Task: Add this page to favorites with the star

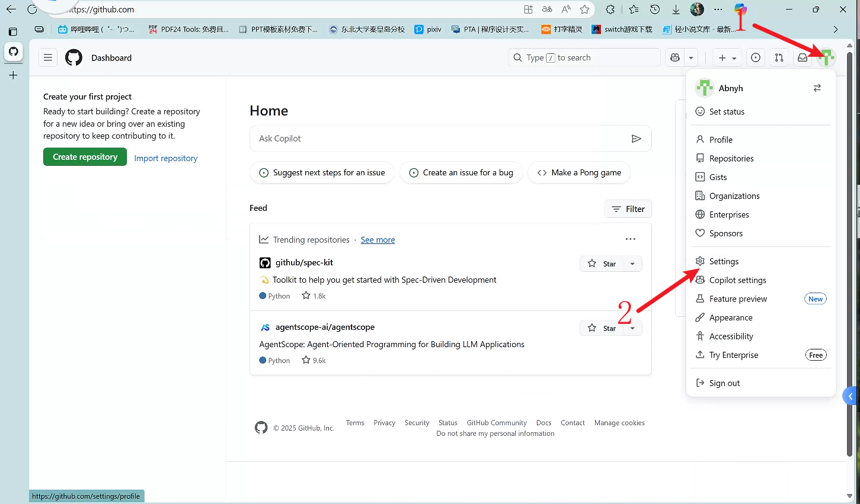Action: point(585,9)
